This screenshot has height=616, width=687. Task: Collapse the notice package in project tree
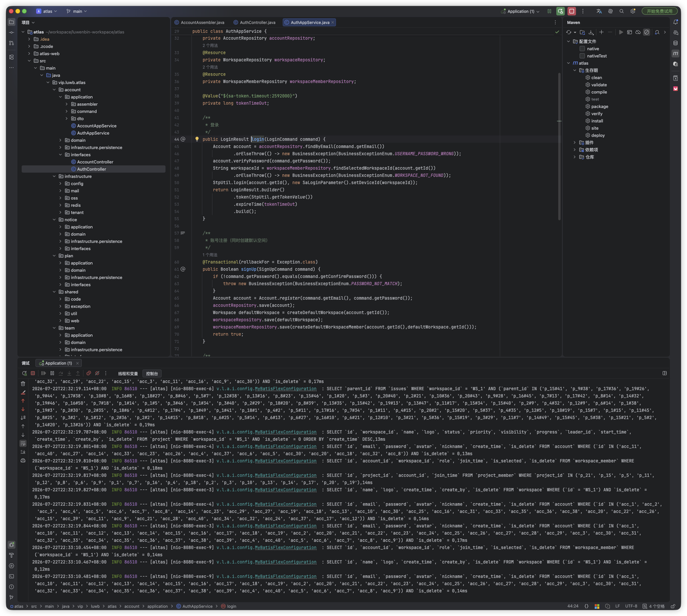(54, 220)
